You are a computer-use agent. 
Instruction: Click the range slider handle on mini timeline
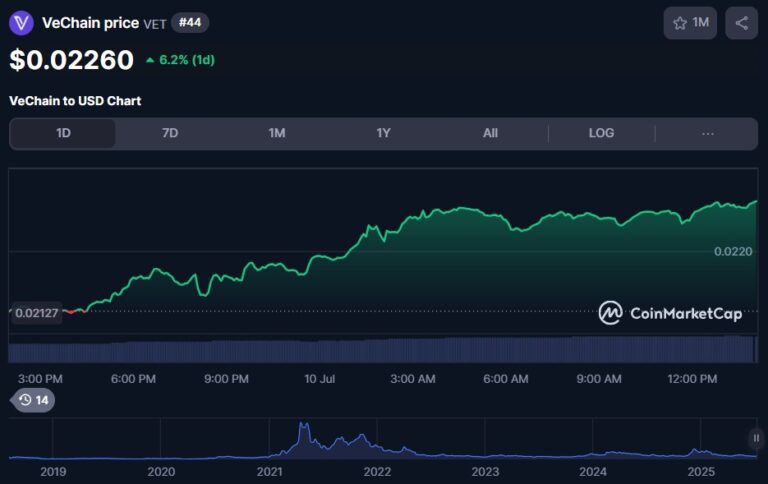click(x=756, y=438)
